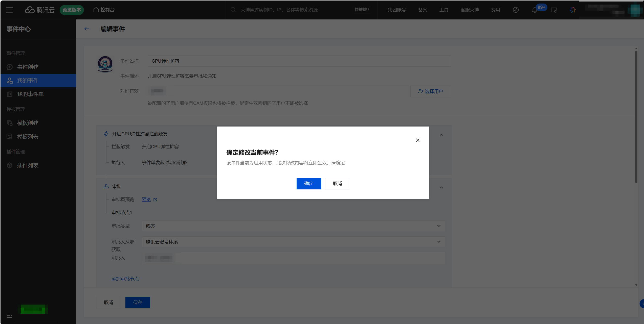Image resolution: width=644 pixels, height=324 pixels.
Task: Click the search magnifier icon
Action: [233, 10]
